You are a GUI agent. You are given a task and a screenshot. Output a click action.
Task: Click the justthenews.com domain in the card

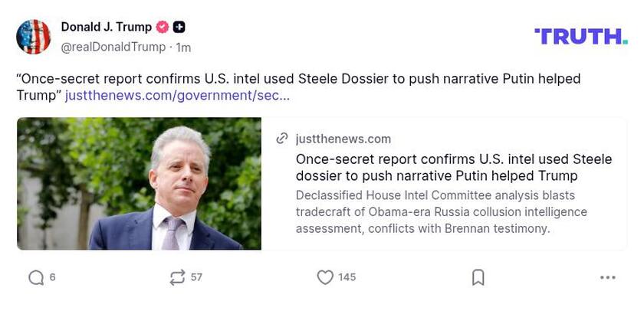pyautogui.click(x=343, y=139)
